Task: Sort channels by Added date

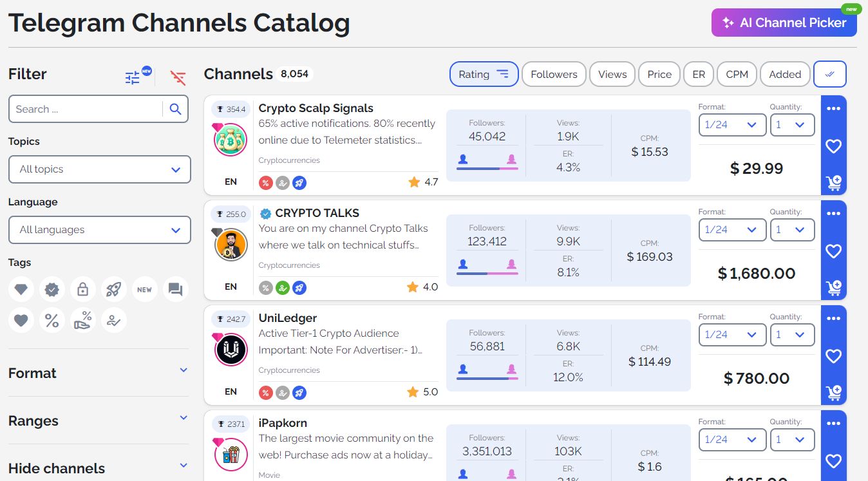Action: tap(785, 74)
